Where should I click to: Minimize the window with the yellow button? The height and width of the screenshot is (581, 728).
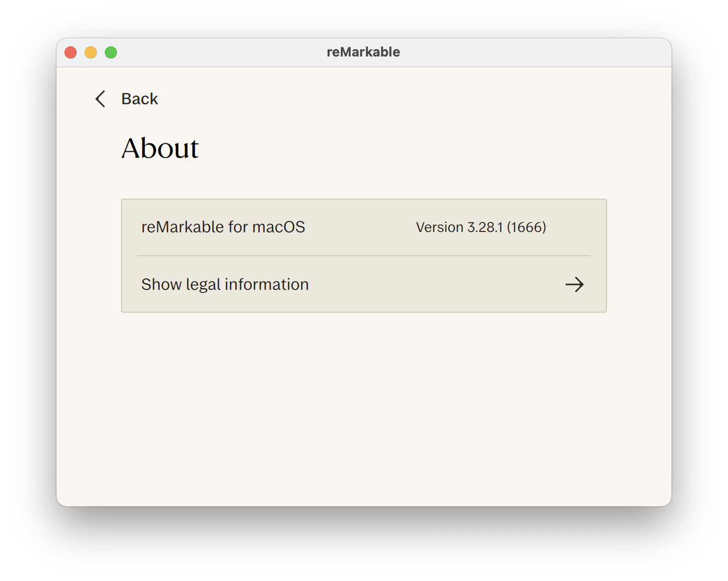[91, 52]
